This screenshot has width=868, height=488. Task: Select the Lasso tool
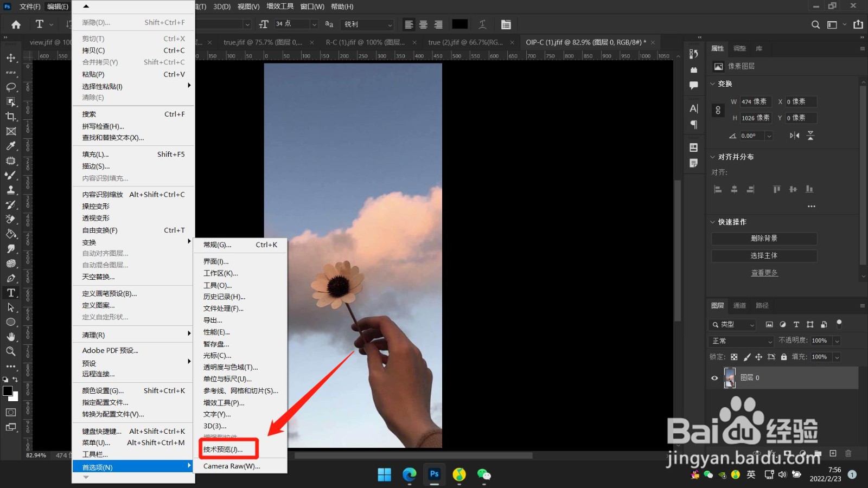(11, 87)
